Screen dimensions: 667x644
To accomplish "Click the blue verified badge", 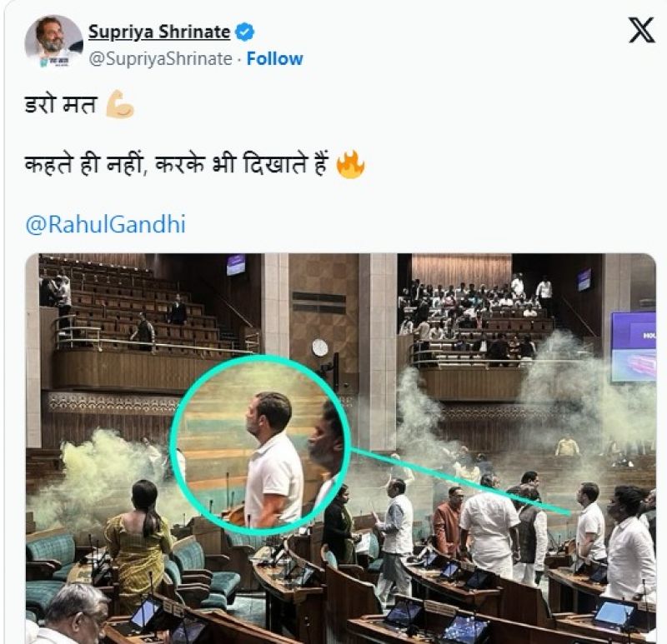I will (244, 32).
